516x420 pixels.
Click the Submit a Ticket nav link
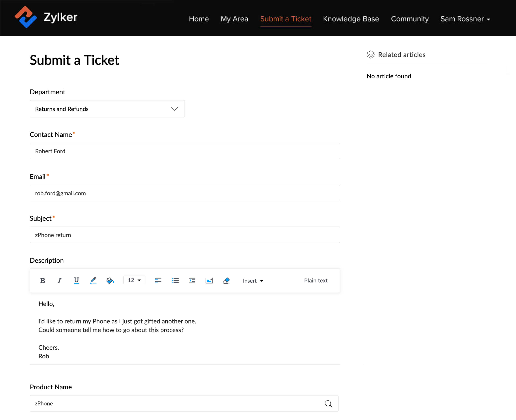point(286,19)
